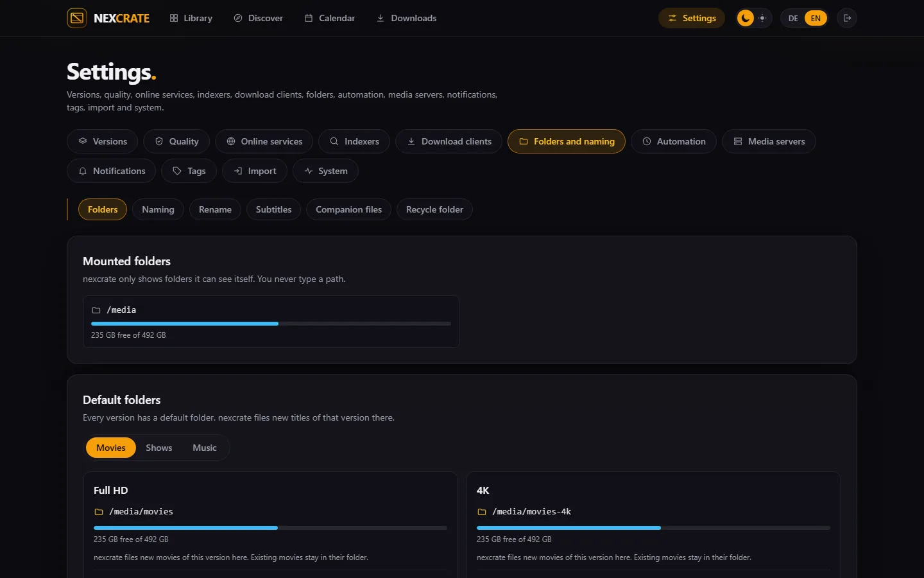Click the /media/movies-4k folder path
The width and height of the screenshot is (924, 578).
point(531,512)
